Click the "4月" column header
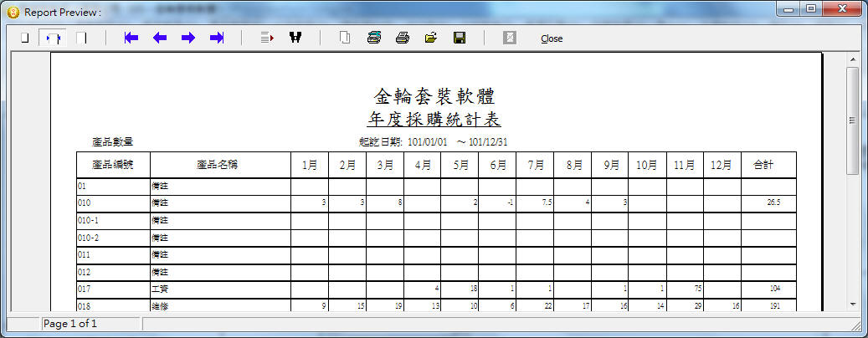The height and width of the screenshot is (338, 868). [423, 165]
